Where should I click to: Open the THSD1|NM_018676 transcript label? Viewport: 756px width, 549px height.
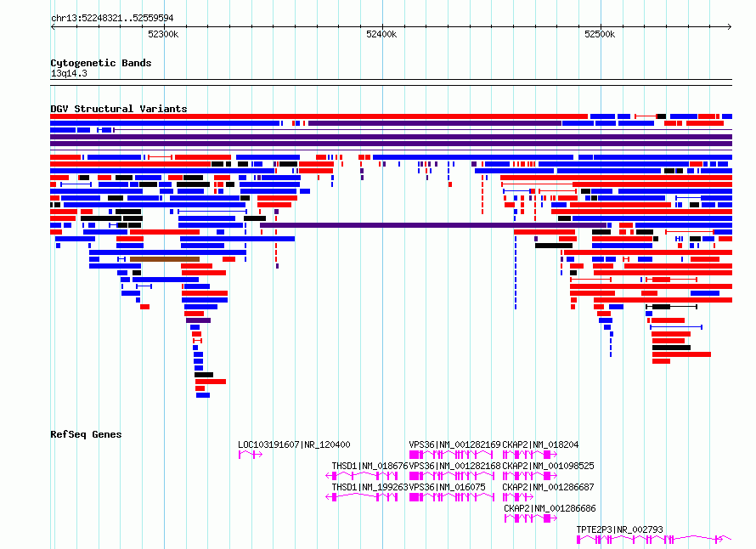point(370,466)
